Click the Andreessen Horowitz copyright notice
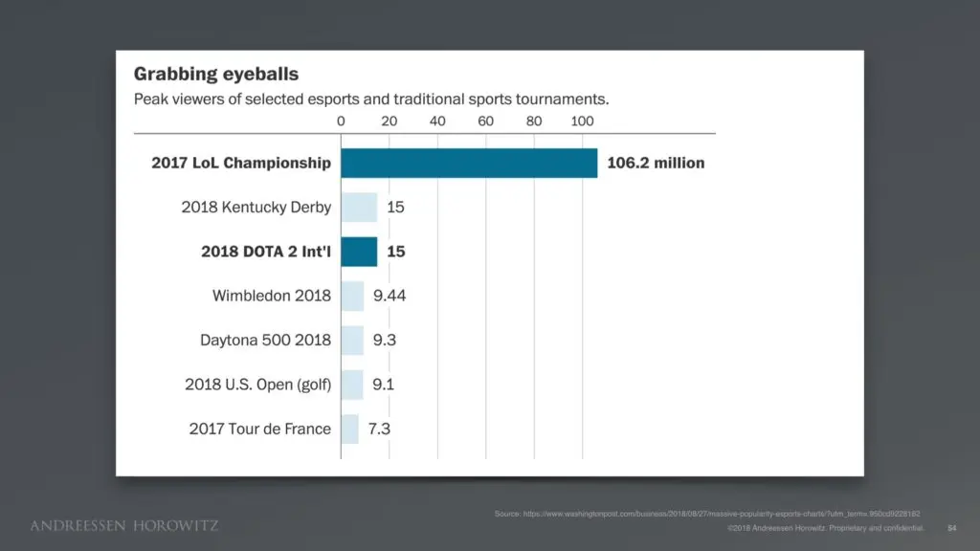Image resolution: width=980 pixels, height=551 pixels. pos(826,528)
